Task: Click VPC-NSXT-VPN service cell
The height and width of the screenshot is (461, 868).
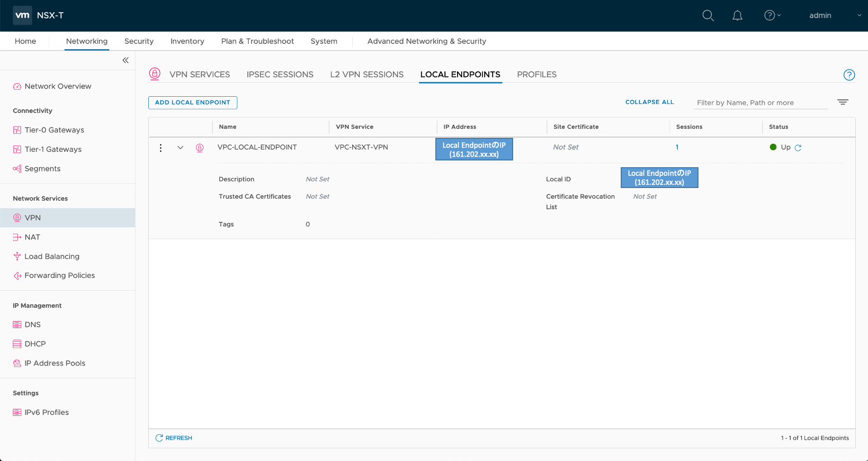Action: point(361,147)
